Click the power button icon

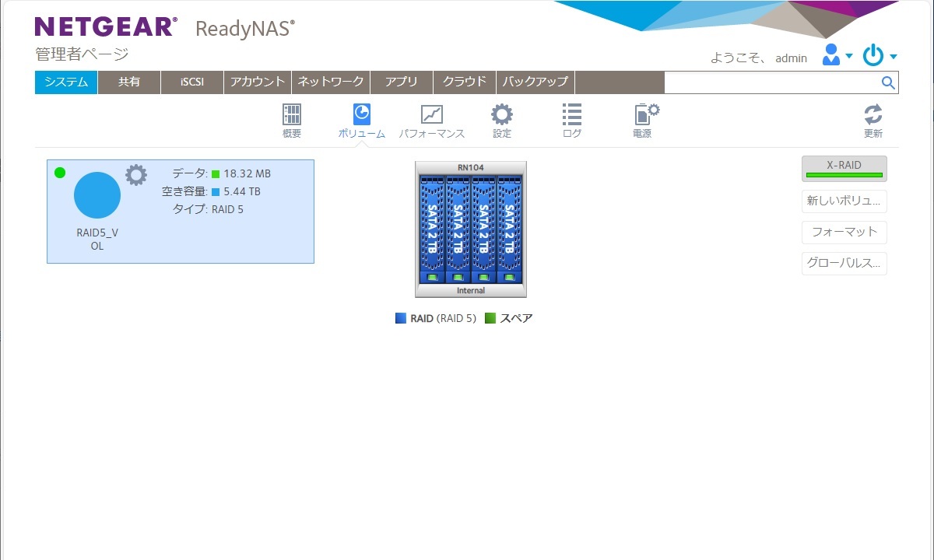click(x=874, y=55)
